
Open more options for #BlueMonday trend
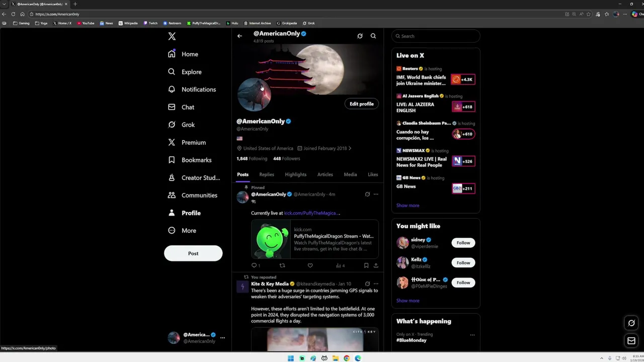472,334
